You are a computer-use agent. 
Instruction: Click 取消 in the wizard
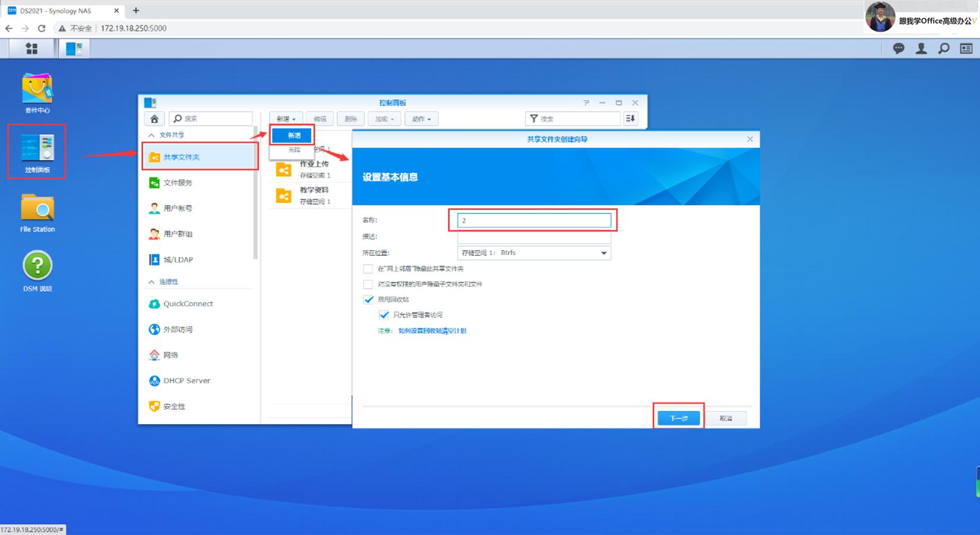(725, 418)
